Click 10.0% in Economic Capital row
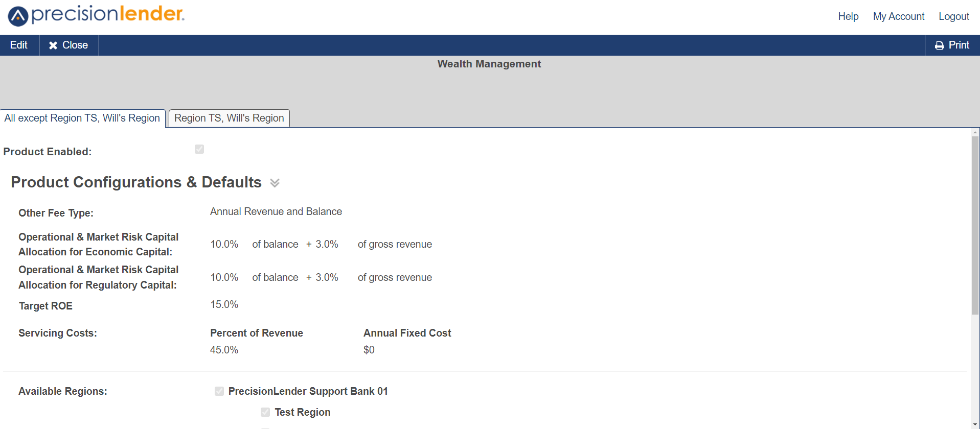This screenshot has height=429, width=980. pyautogui.click(x=224, y=244)
